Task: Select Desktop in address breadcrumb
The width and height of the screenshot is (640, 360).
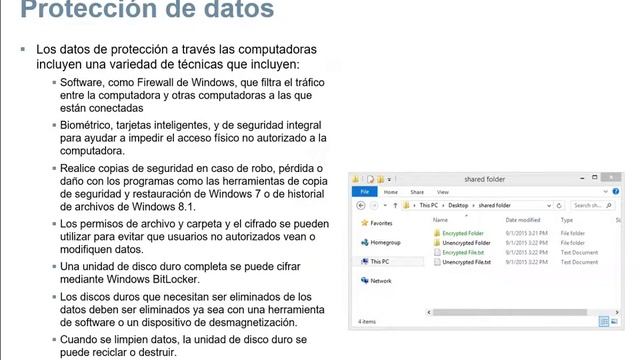Action: pos(458,205)
